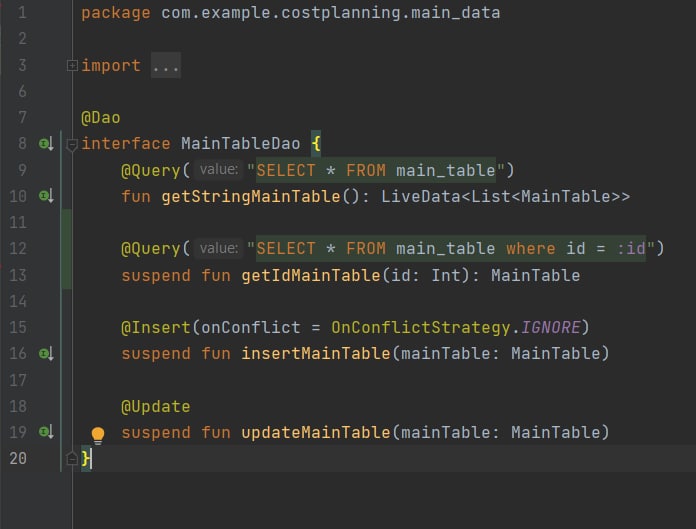Click the @Dao annotation
Screen dimensions: 696x529
tap(100, 118)
